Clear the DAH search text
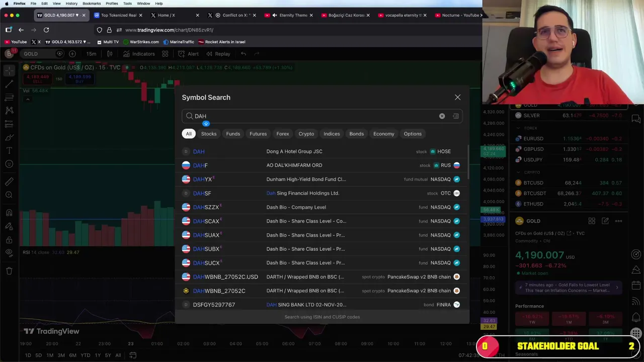The image size is (644, 362). coord(442,116)
